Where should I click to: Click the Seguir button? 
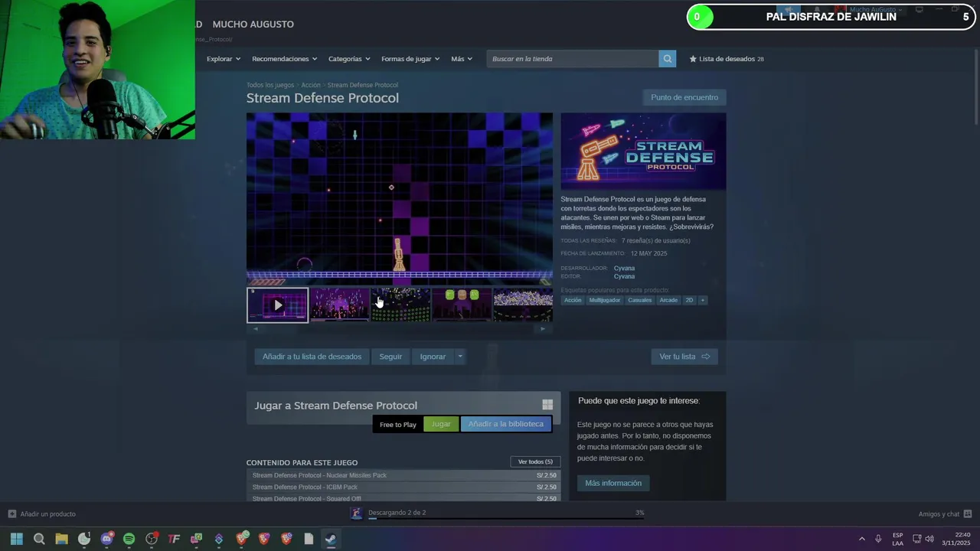(x=390, y=357)
